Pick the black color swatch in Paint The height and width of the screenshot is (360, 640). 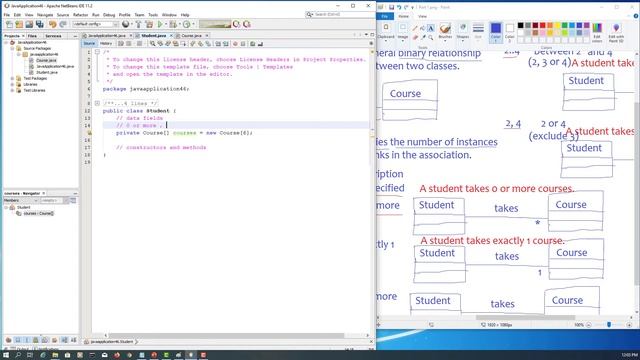click(x=520, y=25)
